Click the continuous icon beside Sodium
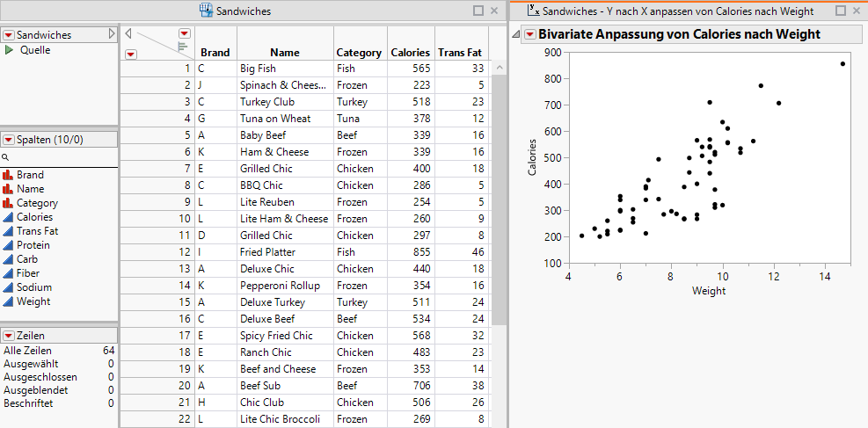 [8, 287]
